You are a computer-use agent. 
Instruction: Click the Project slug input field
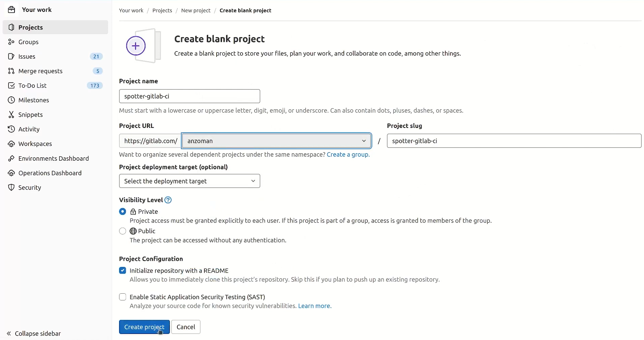click(x=514, y=141)
